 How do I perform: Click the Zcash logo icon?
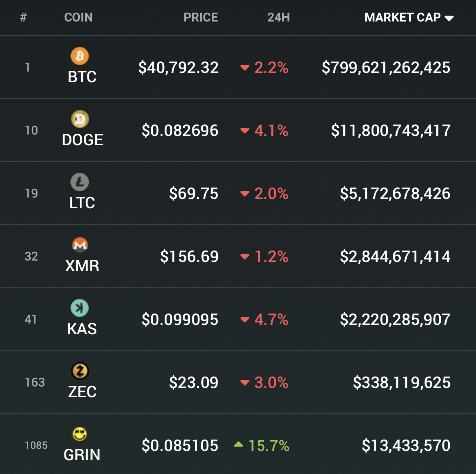coord(80,371)
